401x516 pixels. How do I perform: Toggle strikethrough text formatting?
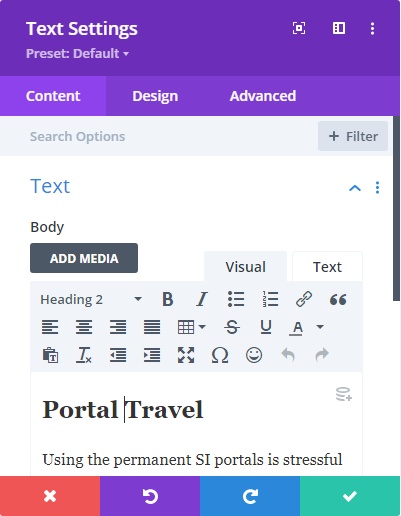click(232, 327)
